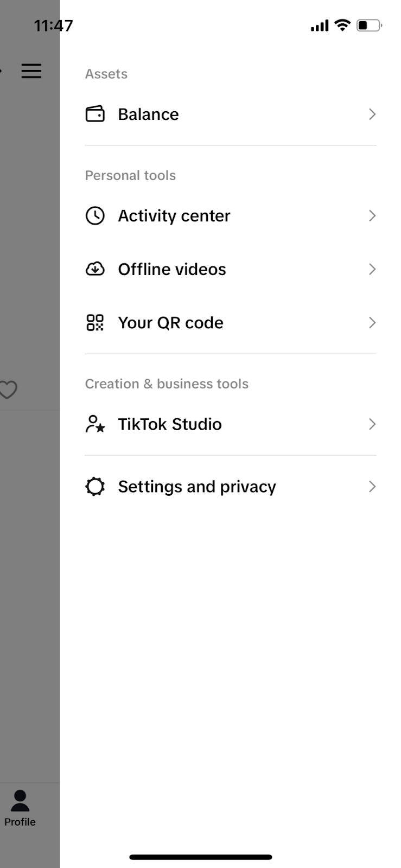The image size is (401, 868).
Task: Open the Activity center chevron arrow
Action: coord(372,215)
